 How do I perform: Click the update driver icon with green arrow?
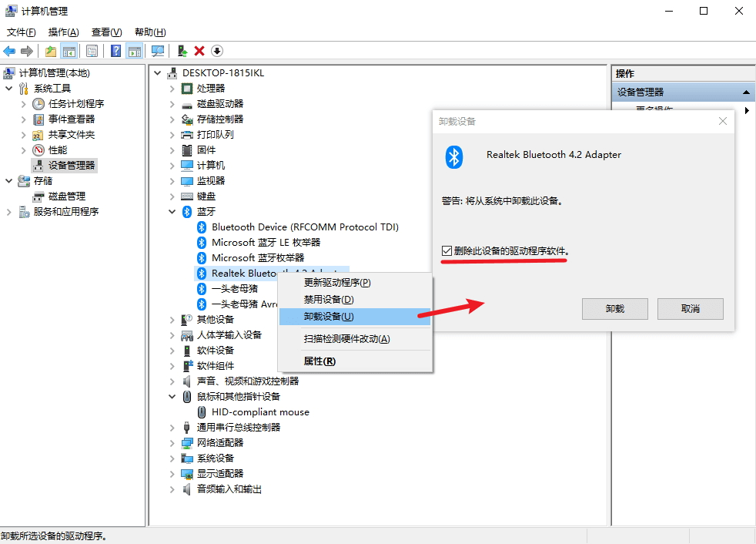pos(182,51)
